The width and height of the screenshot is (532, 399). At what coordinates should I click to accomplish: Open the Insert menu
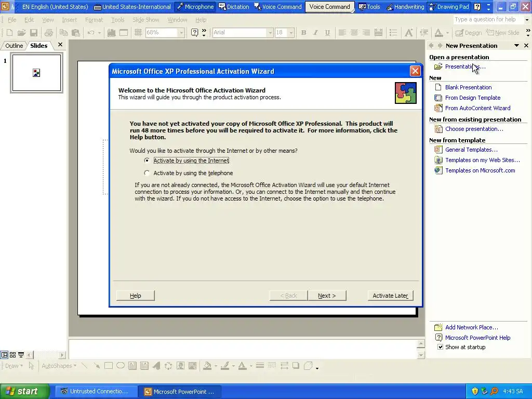click(69, 20)
